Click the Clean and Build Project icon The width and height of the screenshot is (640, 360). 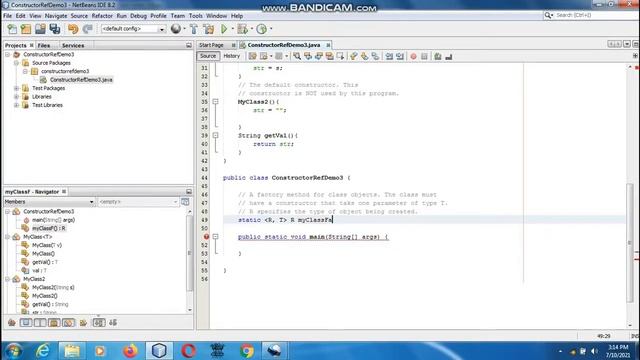[x=209, y=29]
